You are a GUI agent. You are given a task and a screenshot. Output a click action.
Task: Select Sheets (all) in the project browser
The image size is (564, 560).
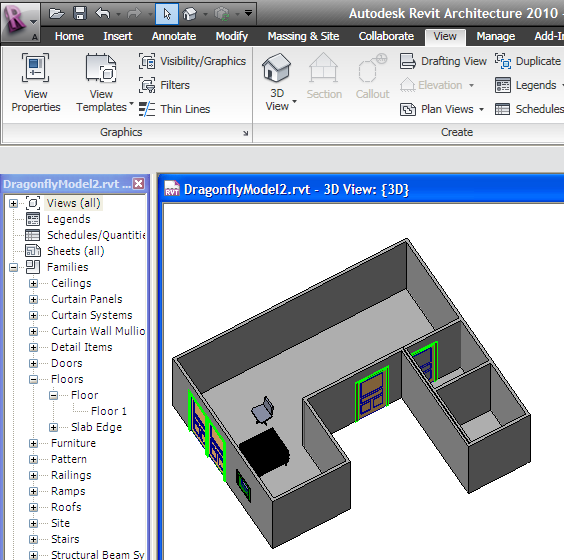76,251
